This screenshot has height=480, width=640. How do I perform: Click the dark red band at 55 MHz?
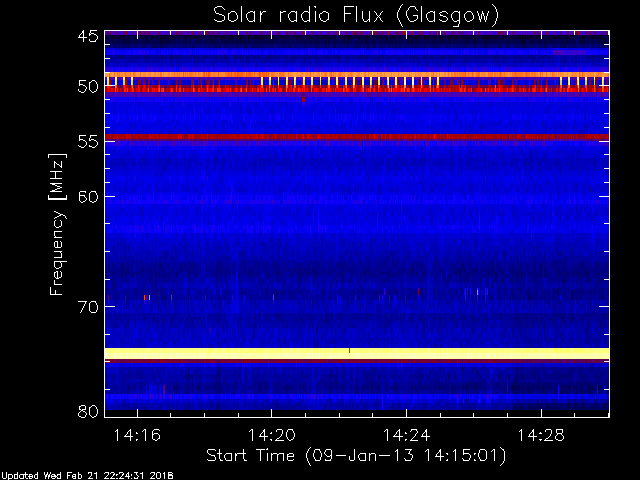click(x=357, y=137)
